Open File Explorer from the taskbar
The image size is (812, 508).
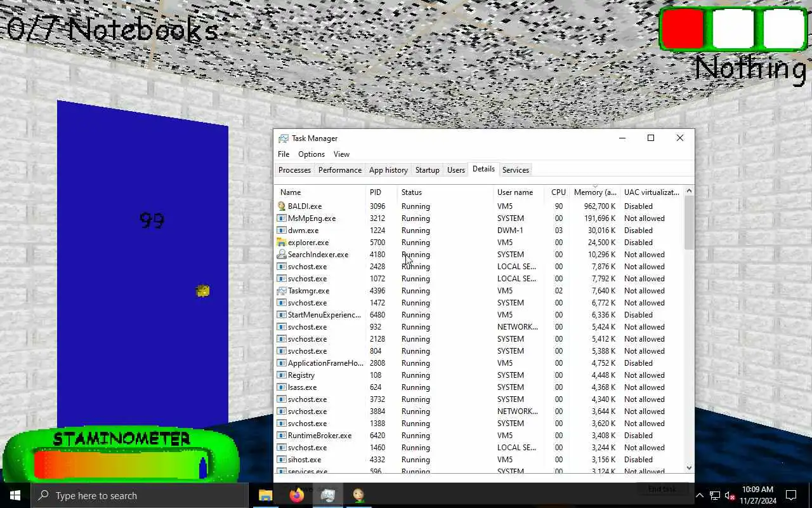click(x=265, y=495)
